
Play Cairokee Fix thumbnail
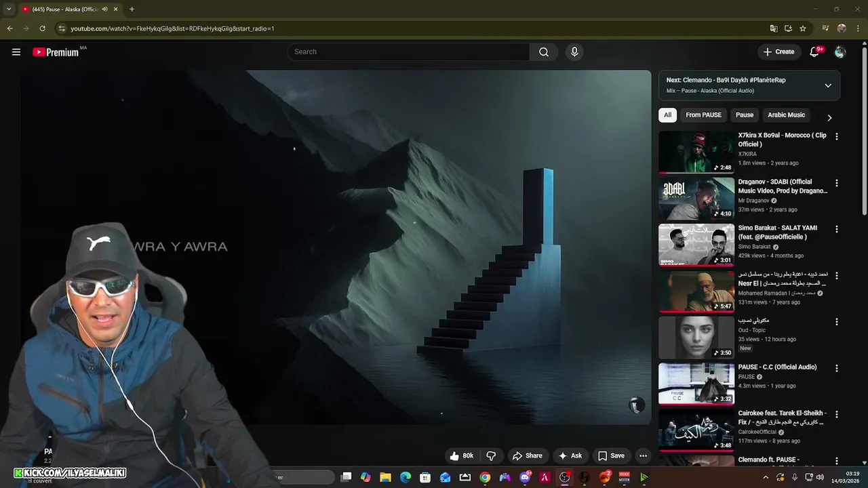tap(696, 430)
